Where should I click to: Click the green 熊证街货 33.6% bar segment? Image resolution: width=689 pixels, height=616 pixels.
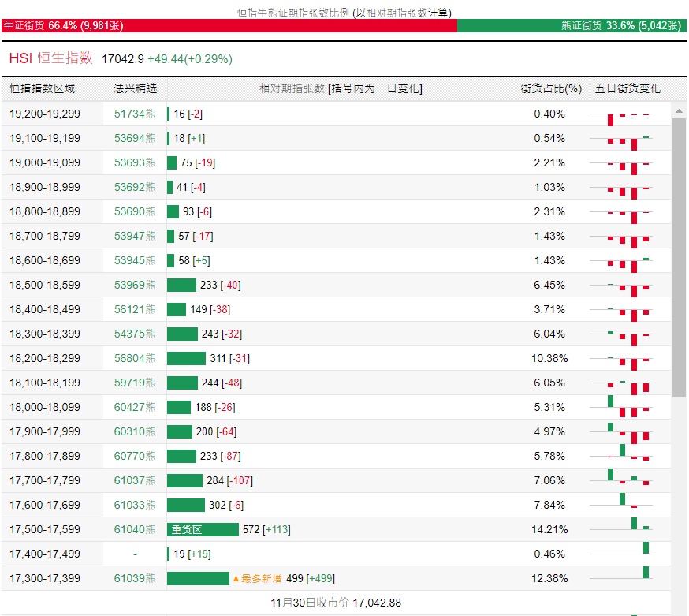572,25
